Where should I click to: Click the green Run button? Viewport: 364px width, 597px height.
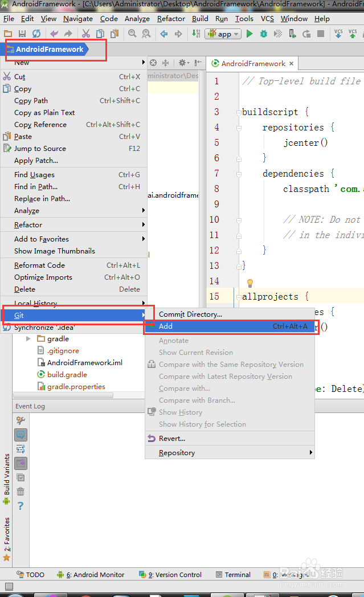pos(250,34)
